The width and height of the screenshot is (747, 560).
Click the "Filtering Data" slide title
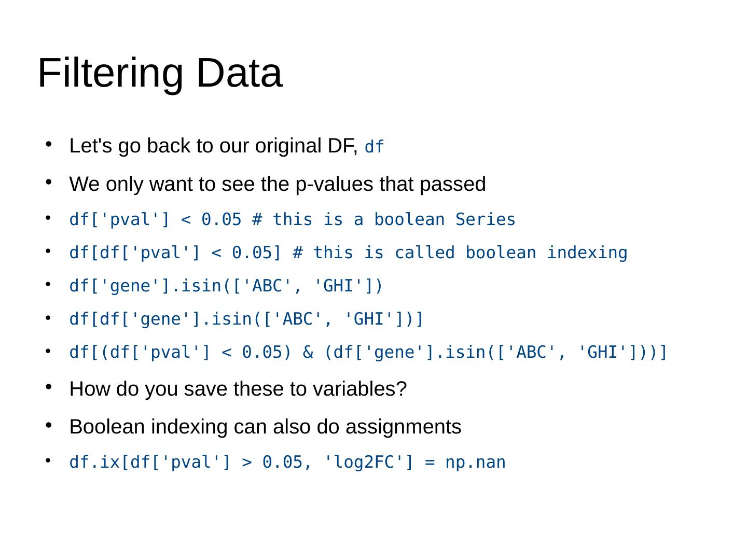click(x=160, y=73)
